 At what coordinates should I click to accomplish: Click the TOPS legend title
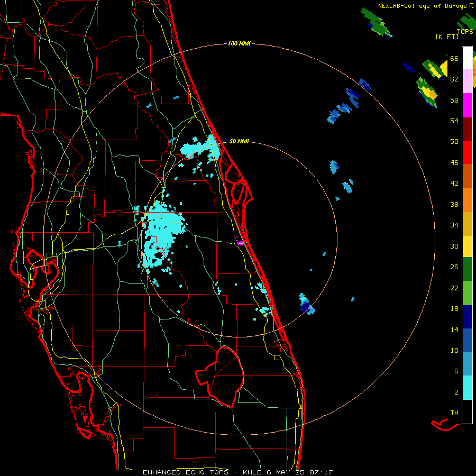(465, 32)
